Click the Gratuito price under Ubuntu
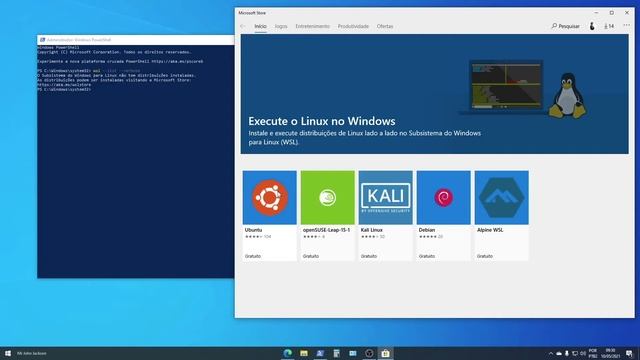 tap(253, 256)
